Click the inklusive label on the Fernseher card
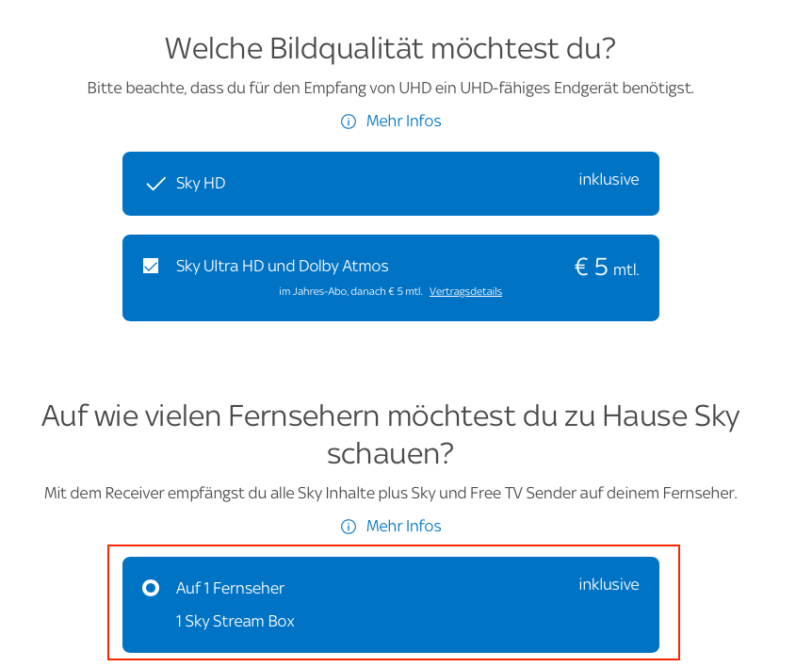Image resolution: width=812 pixels, height=667 pixels. click(x=608, y=584)
